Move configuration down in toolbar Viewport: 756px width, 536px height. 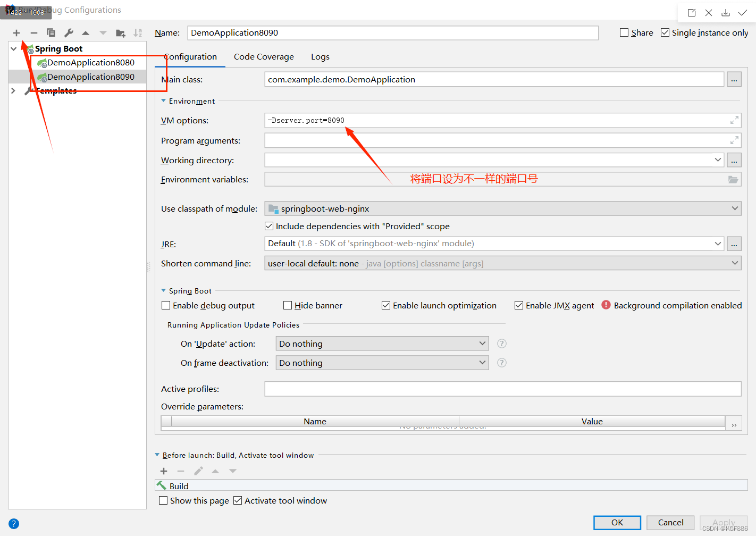pyautogui.click(x=103, y=33)
